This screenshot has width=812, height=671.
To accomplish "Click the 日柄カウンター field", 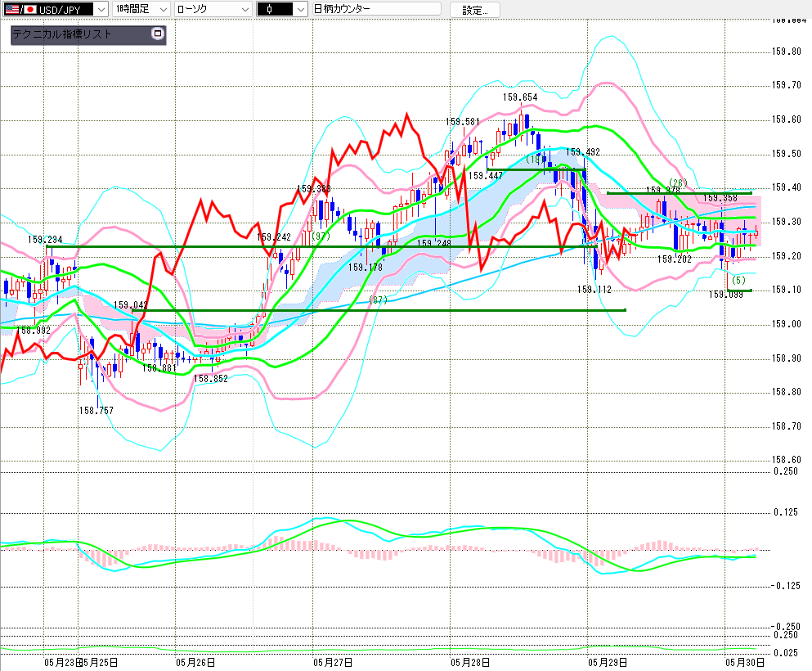I will [x=376, y=9].
